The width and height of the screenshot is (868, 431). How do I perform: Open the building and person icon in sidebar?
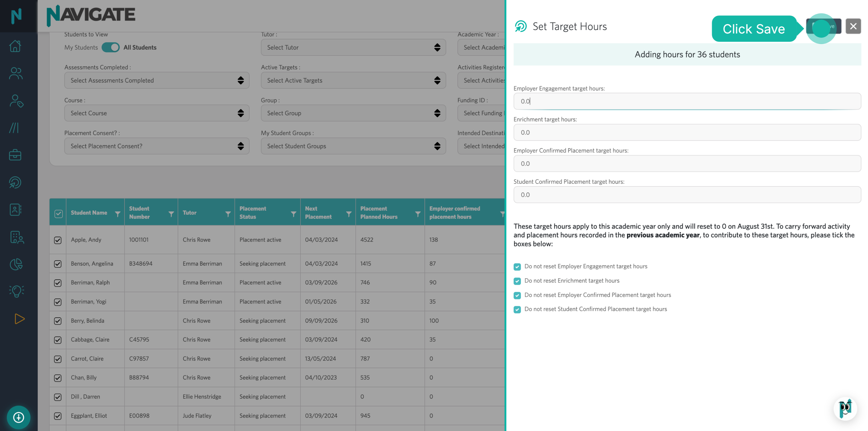[x=16, y=237]
